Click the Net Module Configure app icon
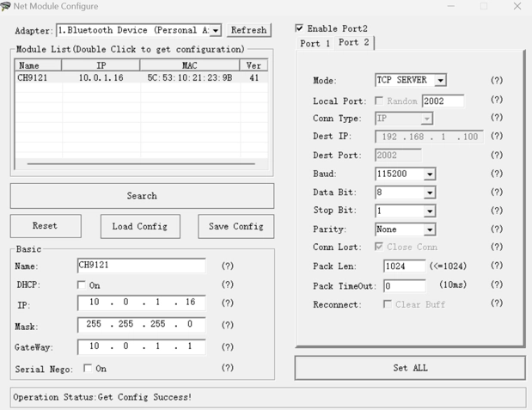 coord(5,6)
